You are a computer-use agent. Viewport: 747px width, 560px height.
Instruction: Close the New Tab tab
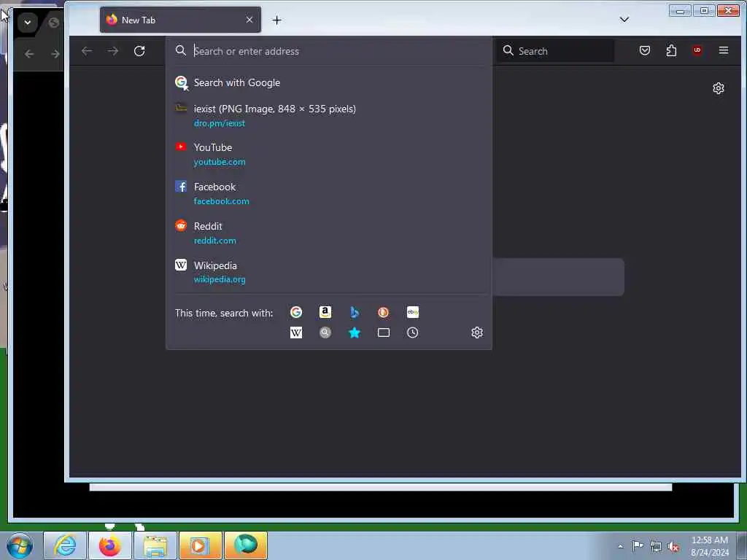(249, 20)
